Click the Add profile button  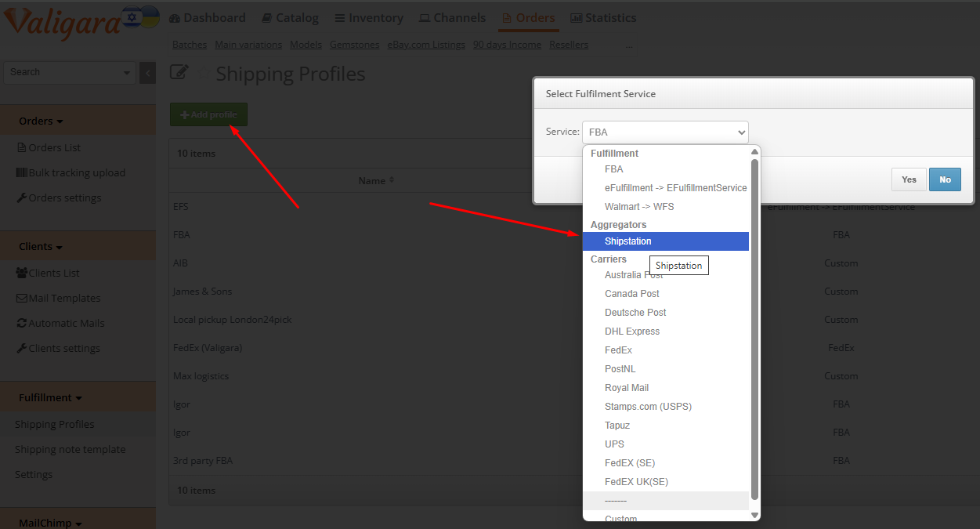click(208, 114)
